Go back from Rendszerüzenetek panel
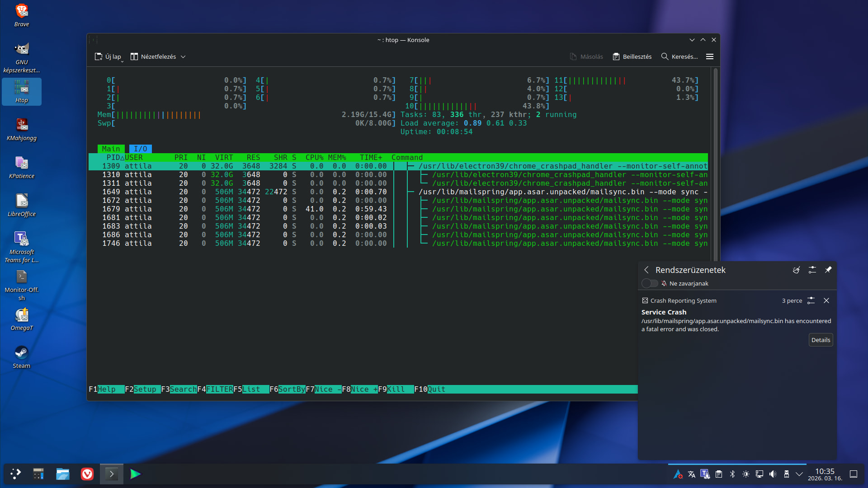Viewport: 868px width, 488px height. (646, 270)
